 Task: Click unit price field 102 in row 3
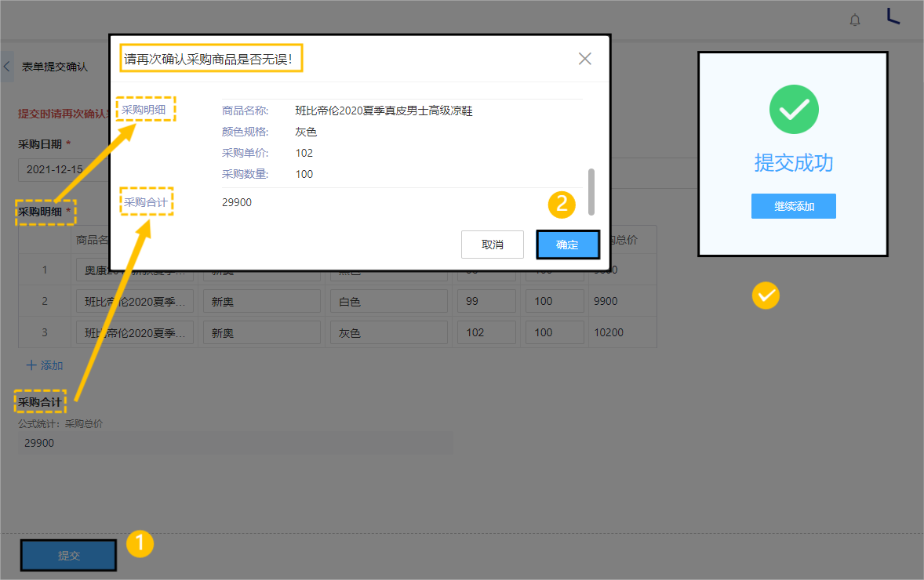pos(486,333)
